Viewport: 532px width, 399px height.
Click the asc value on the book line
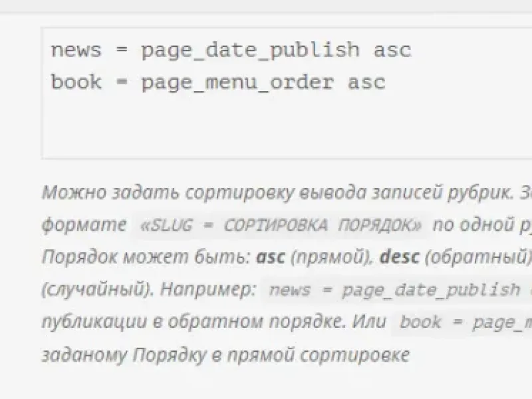pos(367,82)
